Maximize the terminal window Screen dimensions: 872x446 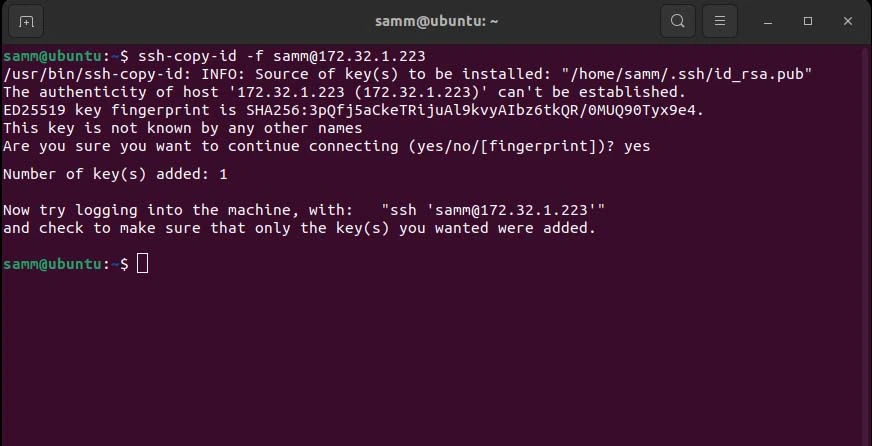pyautogui.click(x=807, y=21)
